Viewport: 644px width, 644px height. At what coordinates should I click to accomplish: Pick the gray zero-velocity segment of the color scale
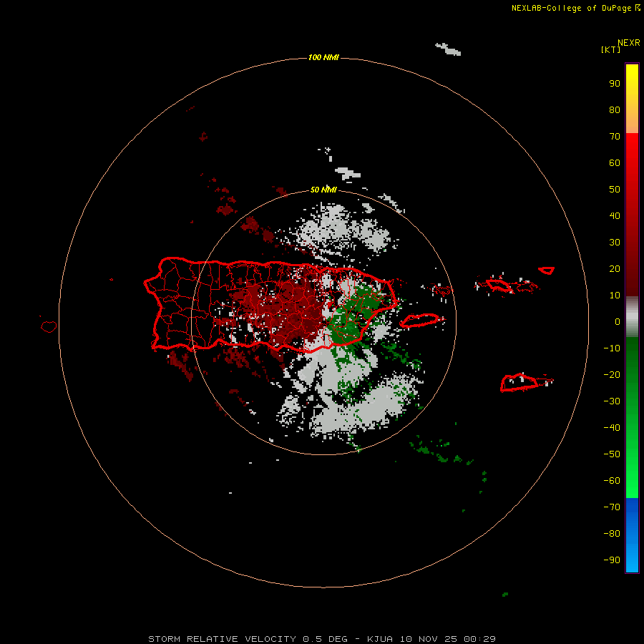click(x=632, y=317)
